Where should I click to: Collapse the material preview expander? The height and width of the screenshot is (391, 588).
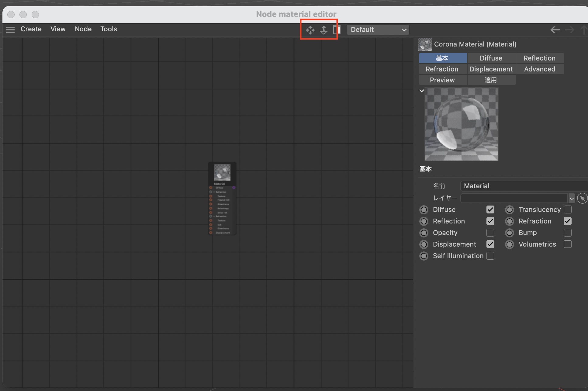pos(421,91)
